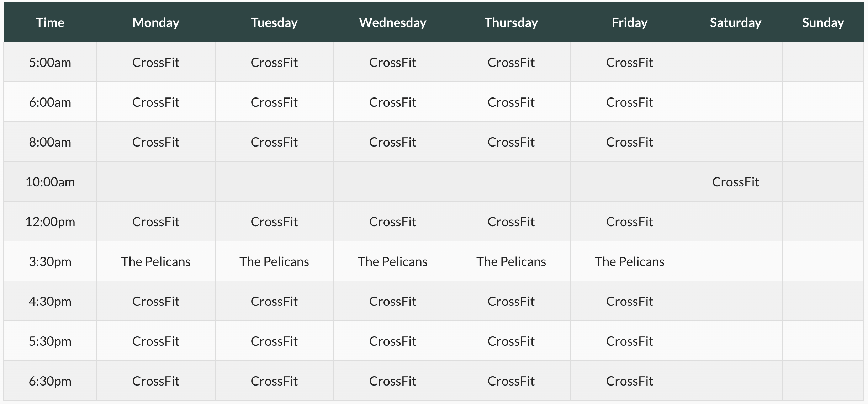Open Thursday 6:30pm CrossFit class
This screenshot has width=868, height=404.
pos(511,381)
